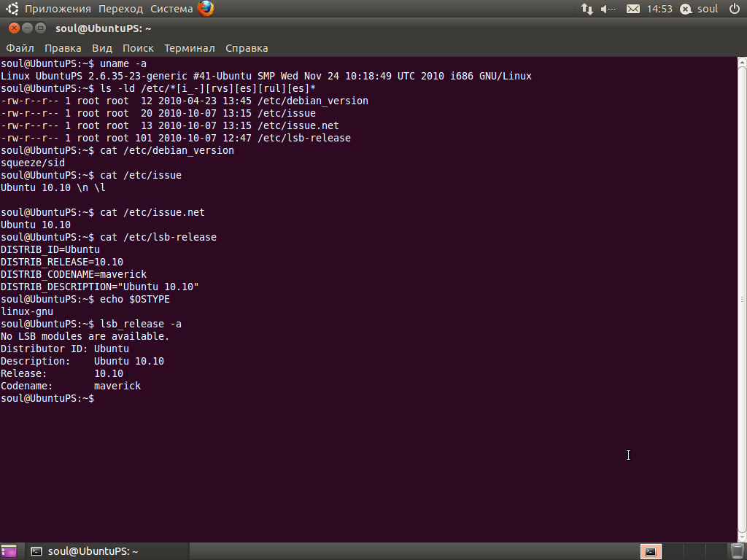Click the DISTRIB_RELEASE=10.10 line

point(62,262)
